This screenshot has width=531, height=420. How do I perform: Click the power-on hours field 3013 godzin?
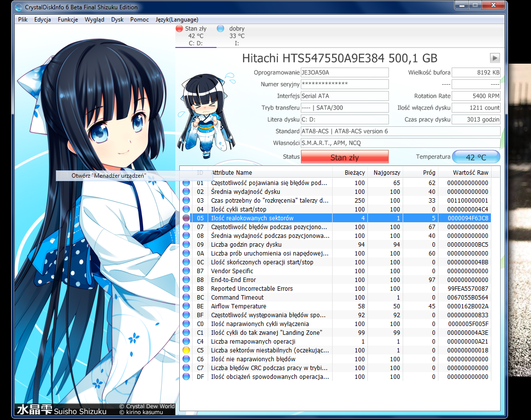pyautogui.click(x=476, y=119)
